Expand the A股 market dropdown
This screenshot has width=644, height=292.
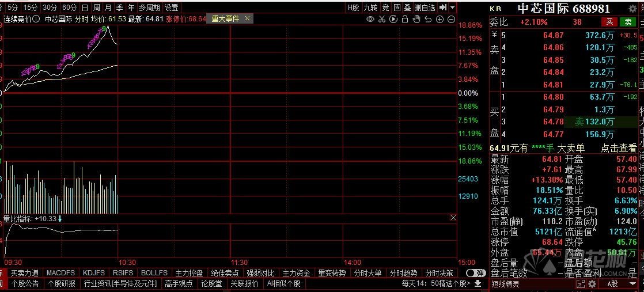coord(621,284)
